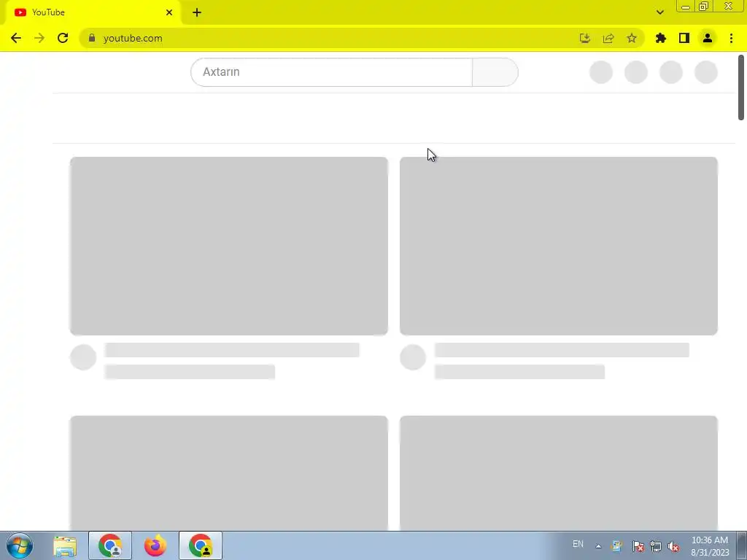Open the Windows Start menu
This screenshot has height=560, width=747.
coord(20,545)
